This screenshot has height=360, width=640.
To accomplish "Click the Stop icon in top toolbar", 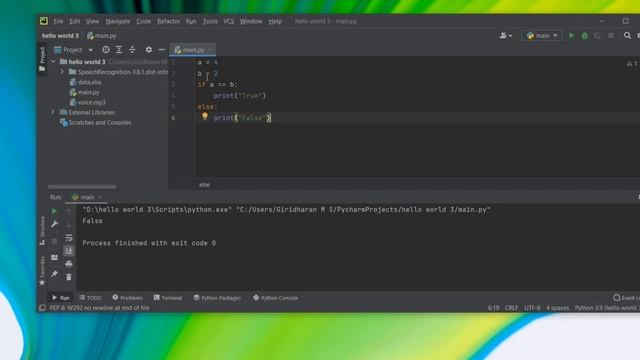I will (611, 36).
